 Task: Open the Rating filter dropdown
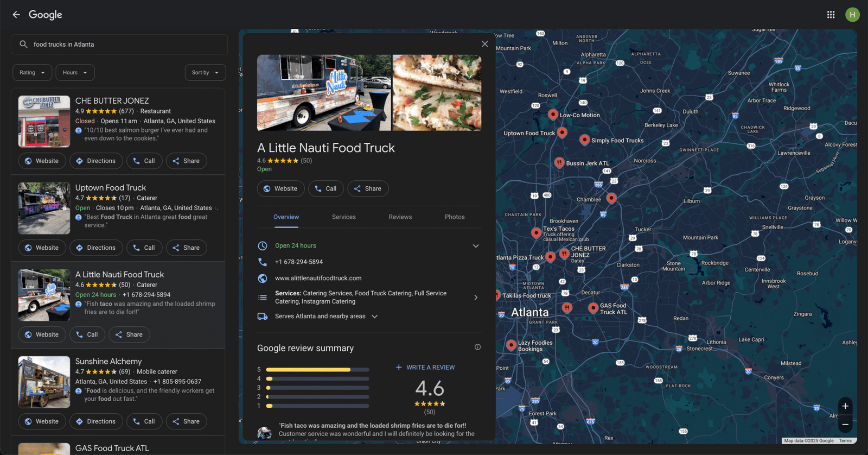pyautogui.click(x=32, y=73)
